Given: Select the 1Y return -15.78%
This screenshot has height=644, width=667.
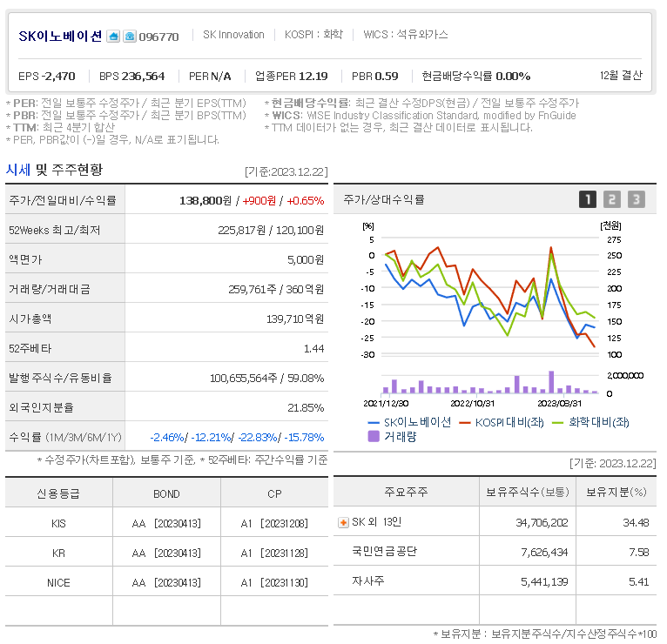Looking at the screenshot, I should [x=304, y=437].
